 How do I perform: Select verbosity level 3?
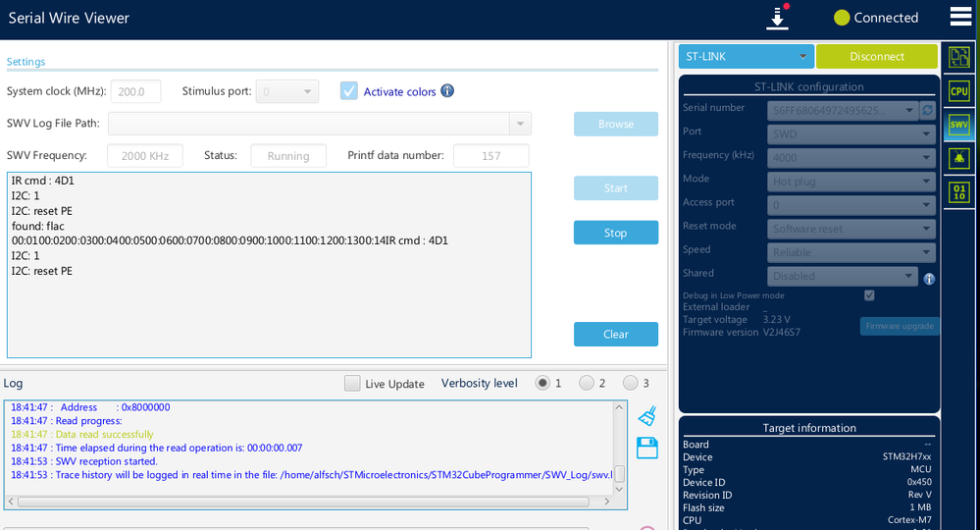pos(630,383)
